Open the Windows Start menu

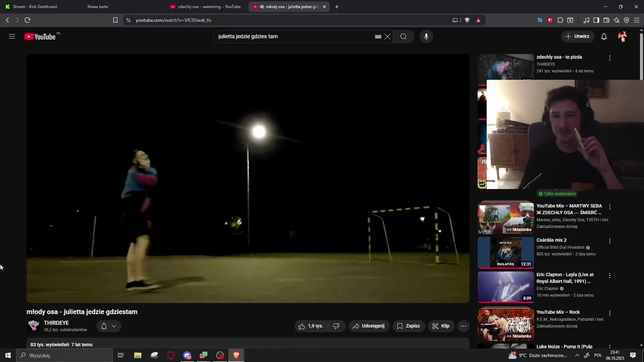(8, 355)
